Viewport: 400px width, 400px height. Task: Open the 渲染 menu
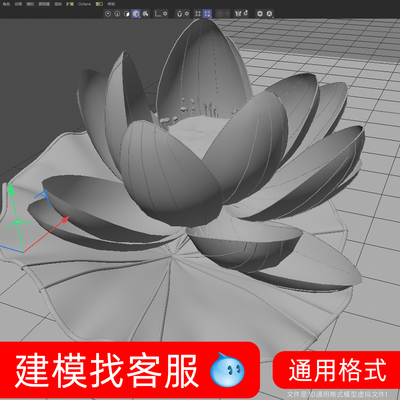pos(58,4)
